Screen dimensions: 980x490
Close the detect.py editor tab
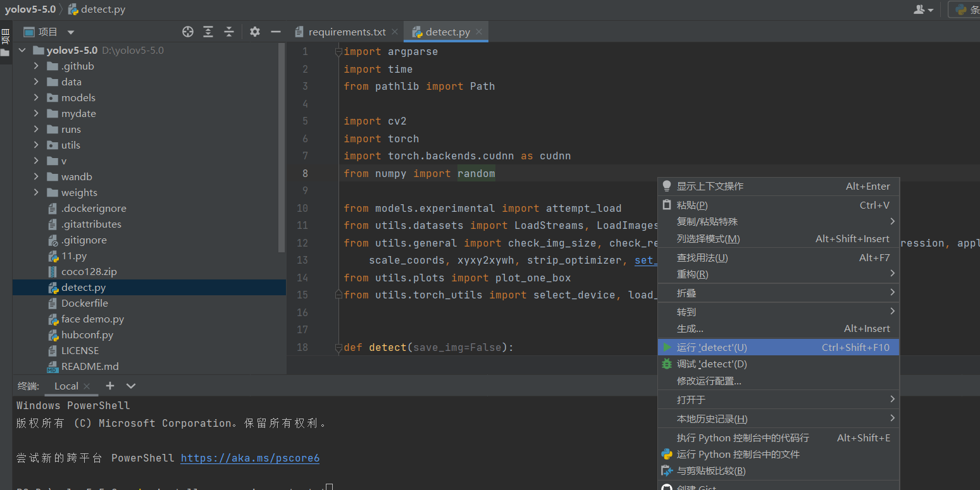pos(479,32)
